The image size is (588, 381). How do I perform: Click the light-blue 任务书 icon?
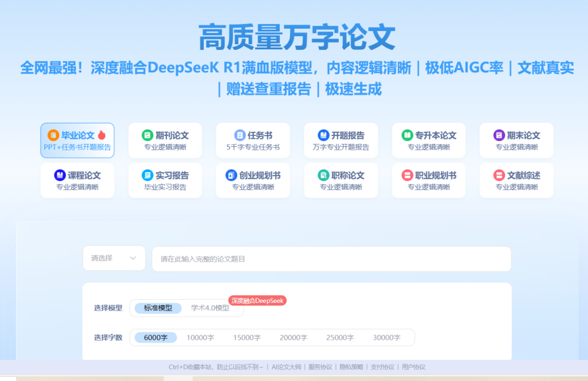[x=239, y=135]
